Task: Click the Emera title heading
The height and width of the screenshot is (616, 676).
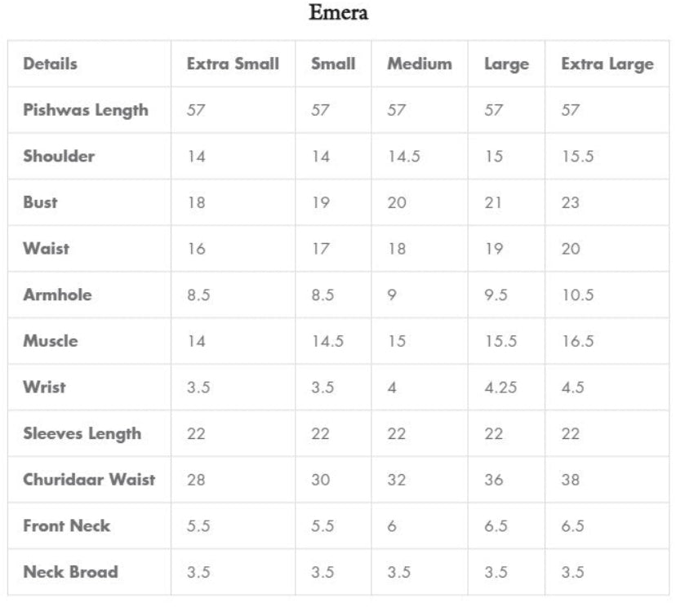Action: point(338,13)
